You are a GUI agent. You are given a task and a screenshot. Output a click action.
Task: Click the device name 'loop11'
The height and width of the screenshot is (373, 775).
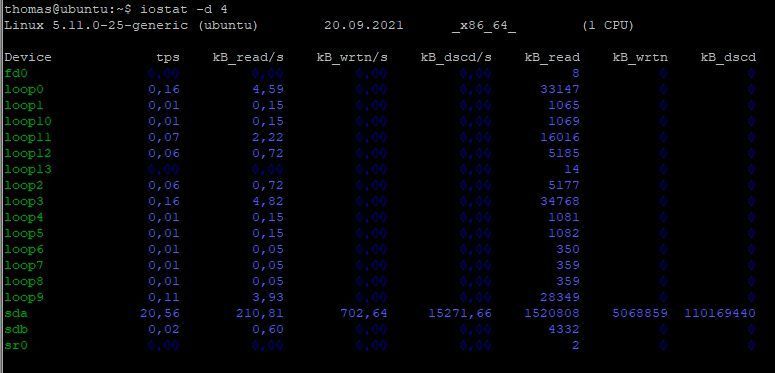[x=28, y=137]
